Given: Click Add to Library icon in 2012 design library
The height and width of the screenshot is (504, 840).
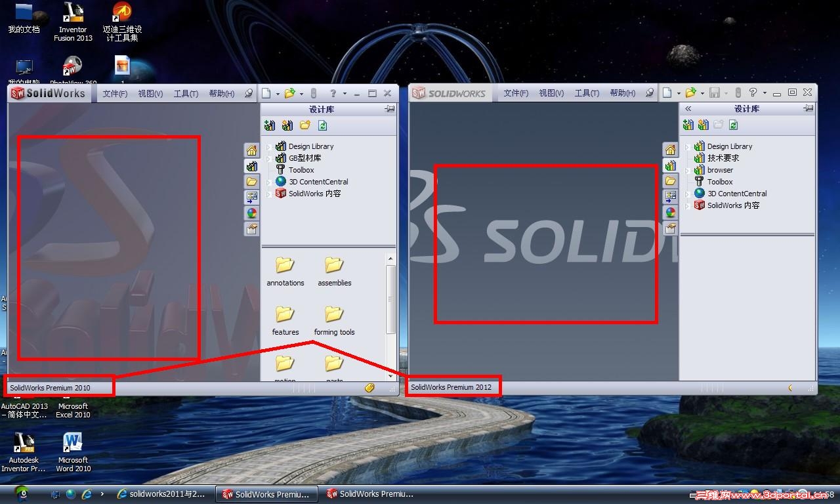Looking at the screenshot, I should [x=688, y=125].
